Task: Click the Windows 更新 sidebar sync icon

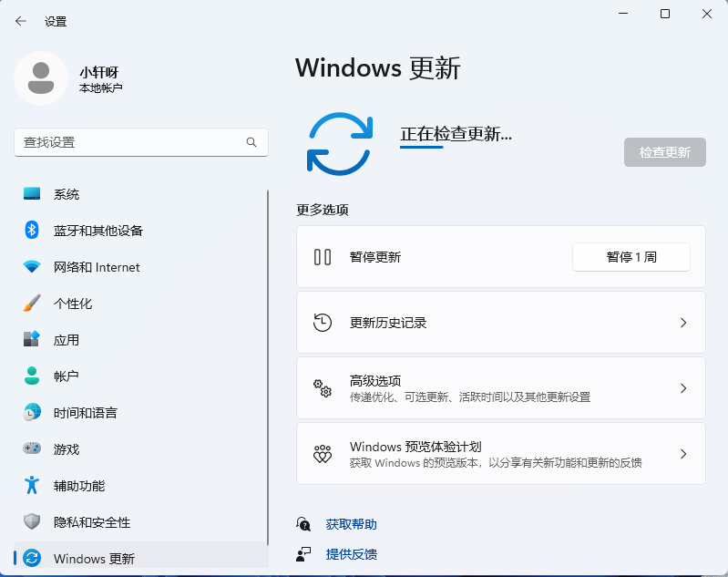Action: pyautogui.click(x=32, y=558)
